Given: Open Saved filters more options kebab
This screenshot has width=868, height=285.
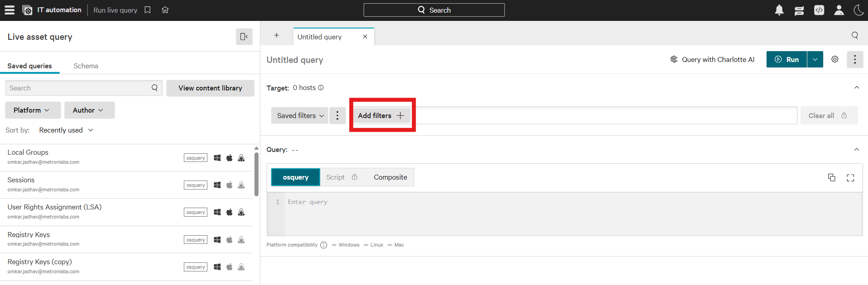Looking at the screenshot, I should tap(337, 116).
